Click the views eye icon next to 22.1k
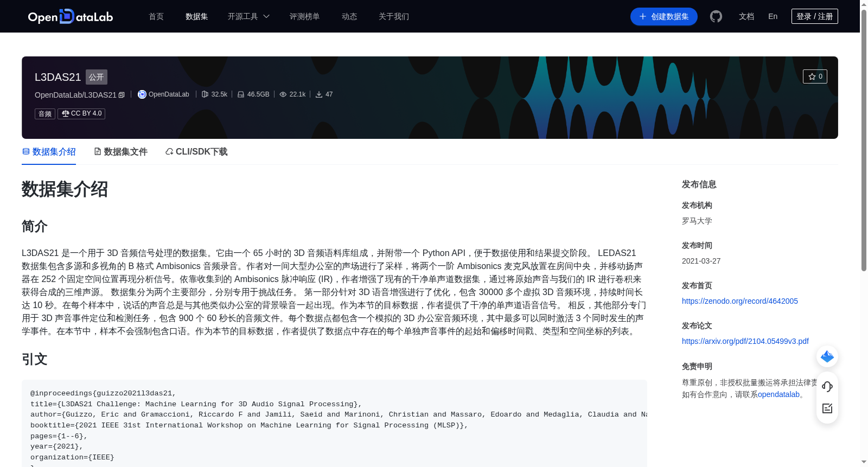The width and height of the screenshot is (868, 467). (x=283, y=94)
